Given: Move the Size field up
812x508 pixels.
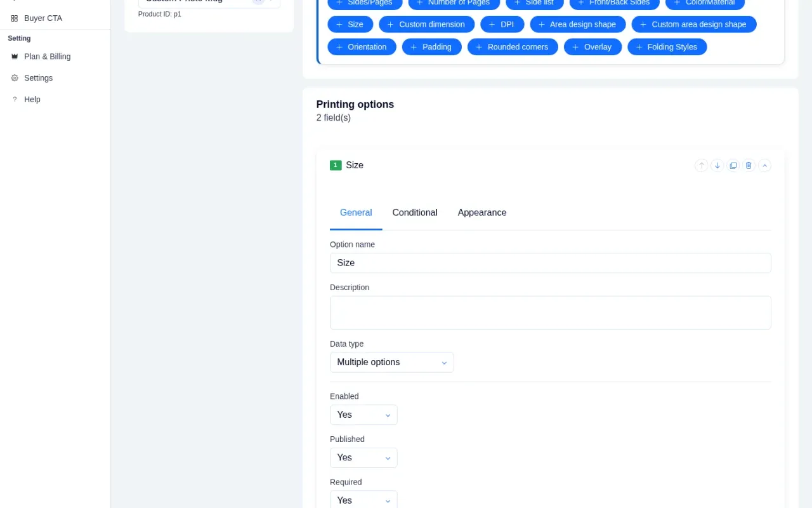Looking at the screenshot, I should 701,166.
